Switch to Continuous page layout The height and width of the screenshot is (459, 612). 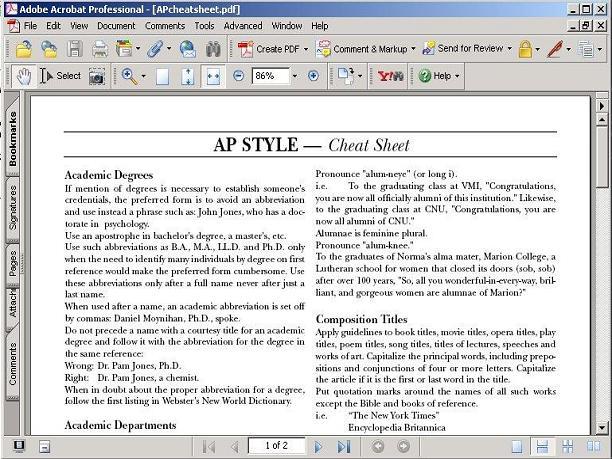(x=543, y=447)
